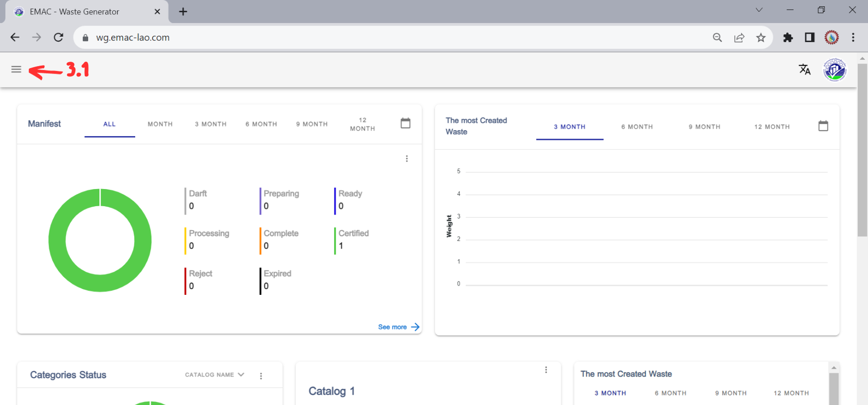Open browser Extensions puzzle menu
The height and width of the screenshot is (405, 868).
tap(788, 38)
